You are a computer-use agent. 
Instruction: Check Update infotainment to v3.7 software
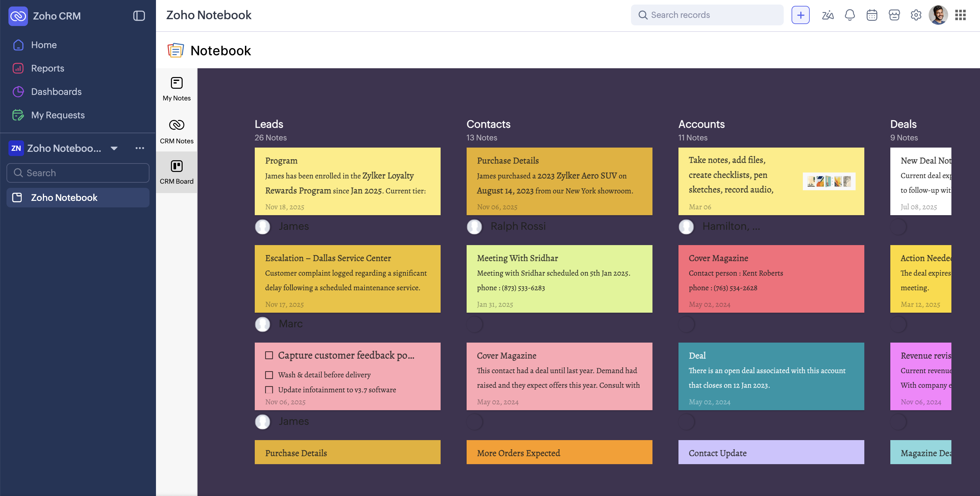click(x=269, y=390)
